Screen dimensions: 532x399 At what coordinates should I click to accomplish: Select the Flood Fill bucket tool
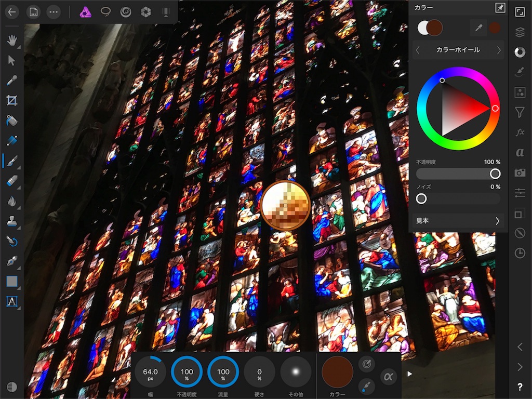click(x=12, y=121)
